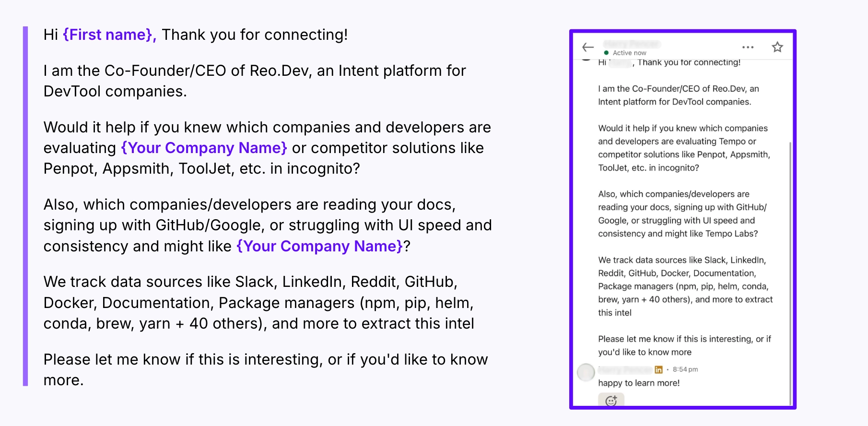Click chat message text "We track data sources like Slack"
The width and height of the screenshot is (868, 426).
(x=685, y=286)
